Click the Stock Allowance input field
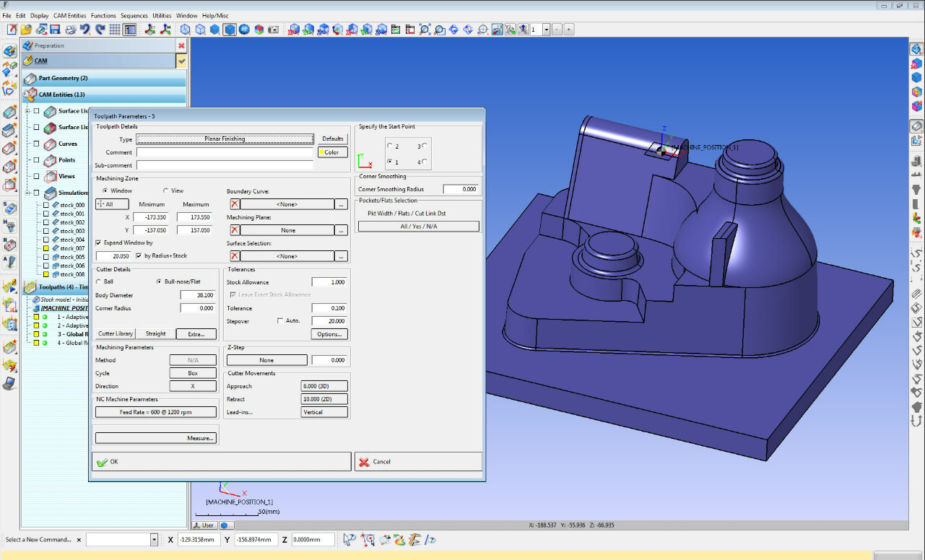 (329, 282)
